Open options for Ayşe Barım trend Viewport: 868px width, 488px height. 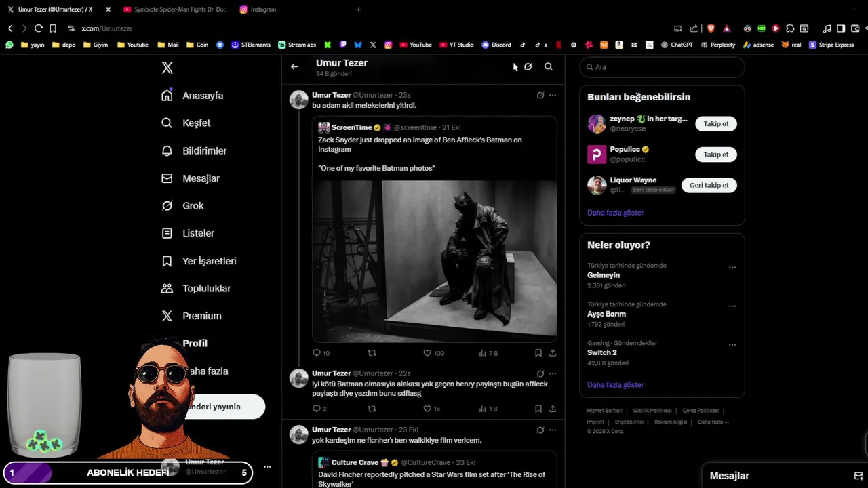tap(732, 306)
